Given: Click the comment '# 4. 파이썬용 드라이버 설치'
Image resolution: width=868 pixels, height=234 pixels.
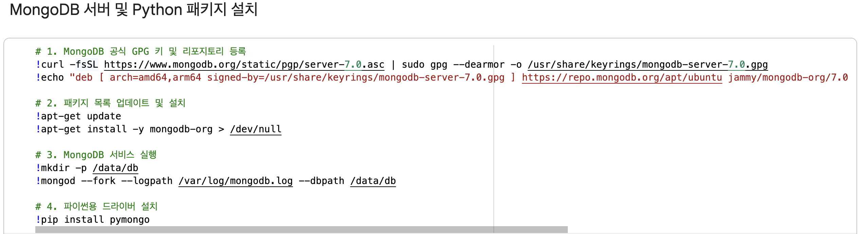Looking at the screenshot, I should pyautogui.click(x=96, y=207).
